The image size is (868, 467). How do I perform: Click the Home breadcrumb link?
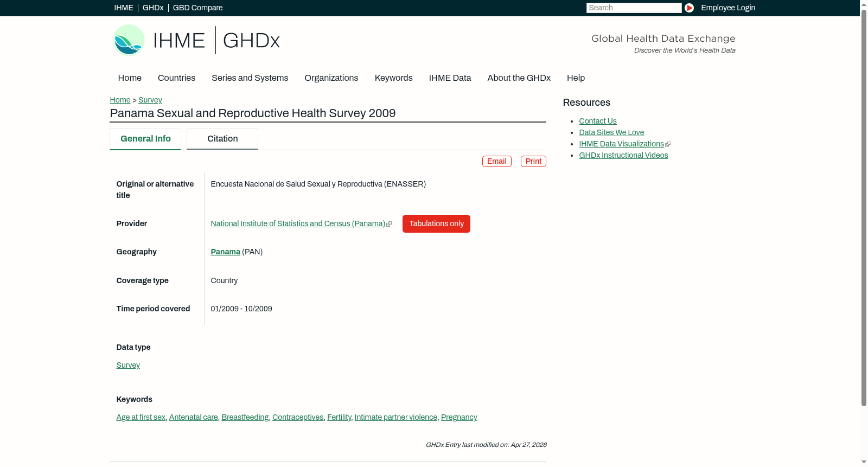coord(120,100)
